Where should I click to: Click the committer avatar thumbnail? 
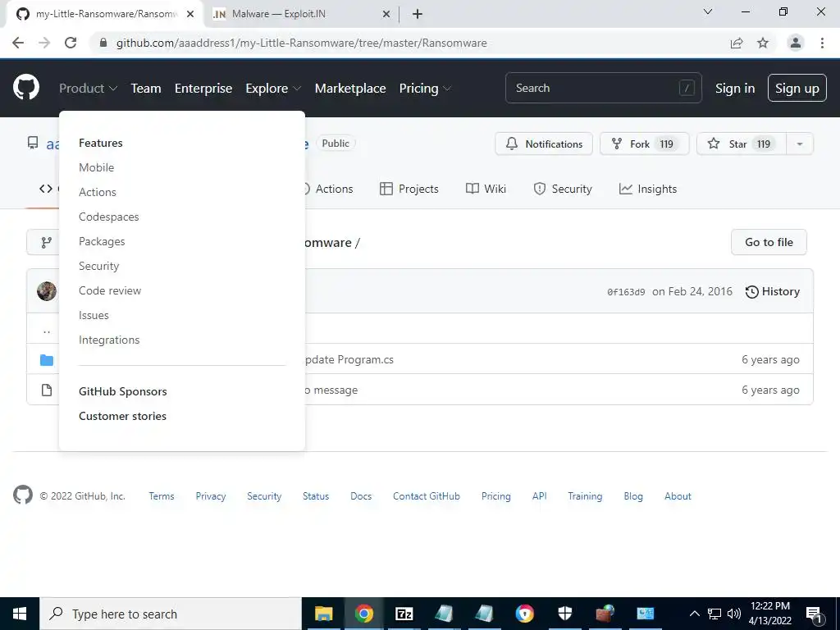pos(47,291)
